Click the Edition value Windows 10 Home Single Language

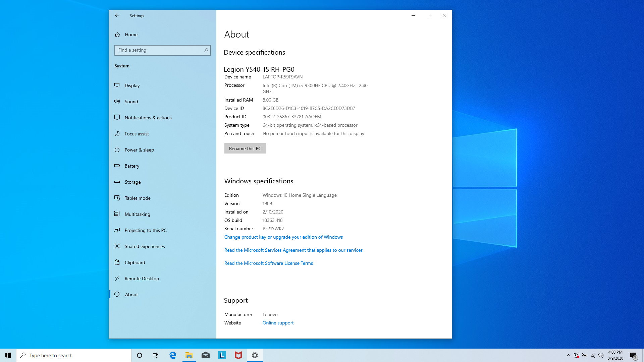pos(300,195)
